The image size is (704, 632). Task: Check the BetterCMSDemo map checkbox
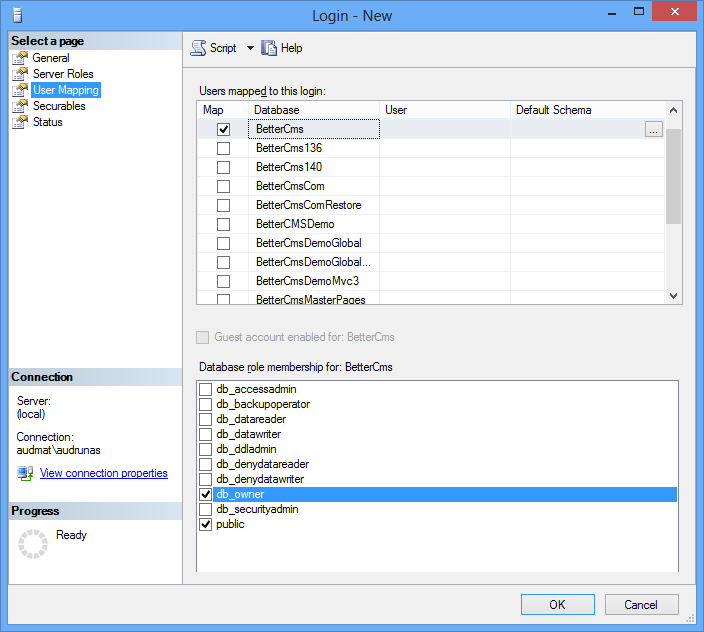223,224
